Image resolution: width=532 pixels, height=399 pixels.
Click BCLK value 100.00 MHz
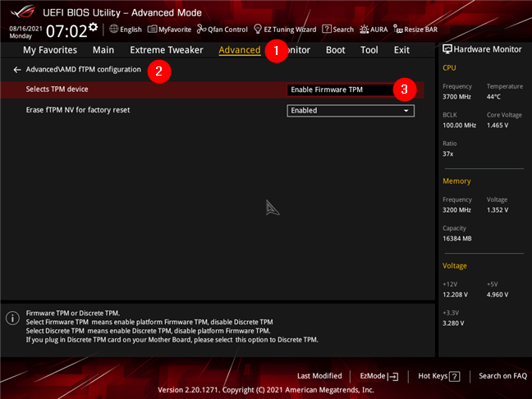(x=459, y=126)
